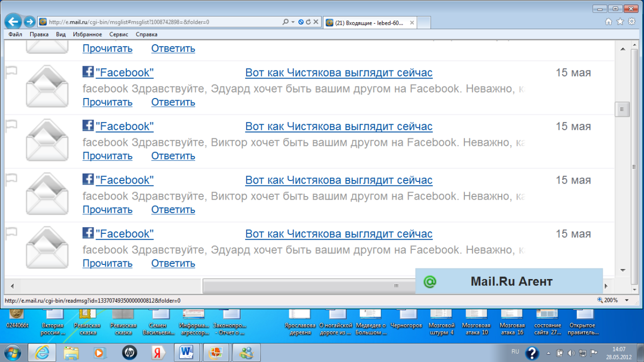Open the orange presentation app in taskbar
This screenshot has width=644, height=362.
tap(217, 352)
